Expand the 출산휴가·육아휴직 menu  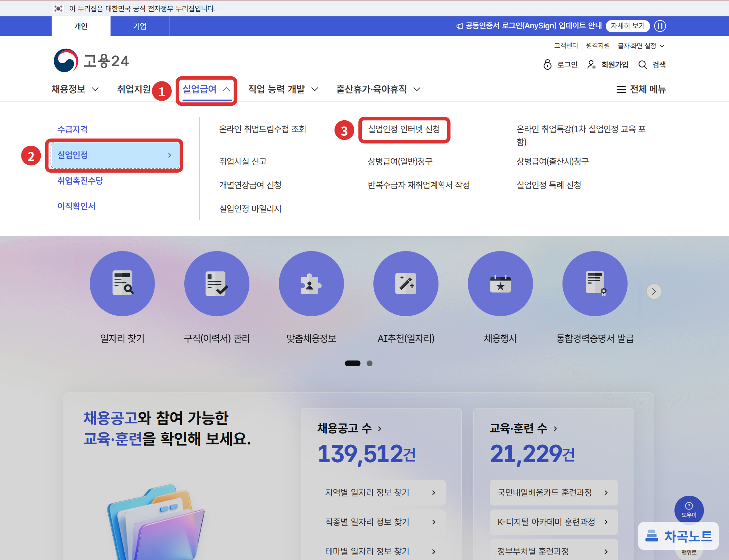click(x=378, y=89)
